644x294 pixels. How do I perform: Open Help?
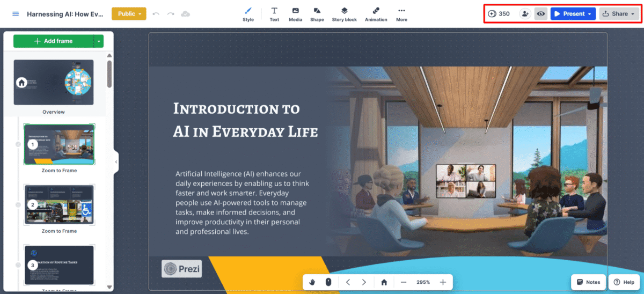(625, 282)
